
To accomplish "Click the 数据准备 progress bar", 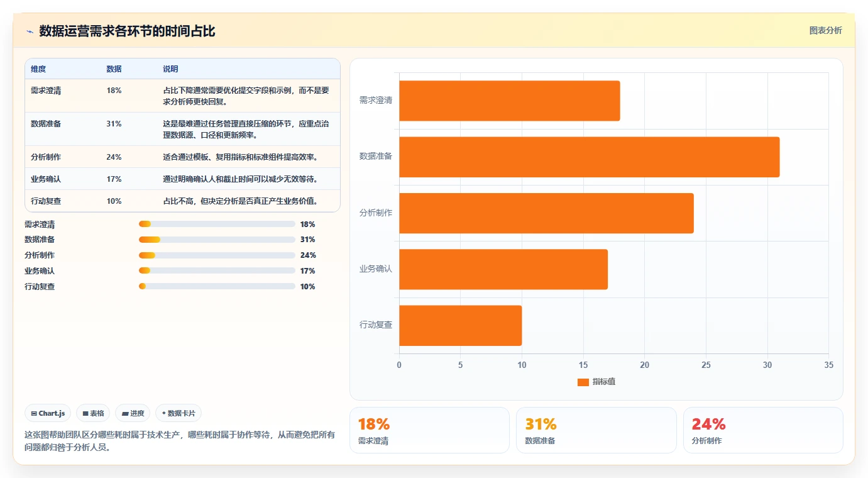I will click(217, 240).
